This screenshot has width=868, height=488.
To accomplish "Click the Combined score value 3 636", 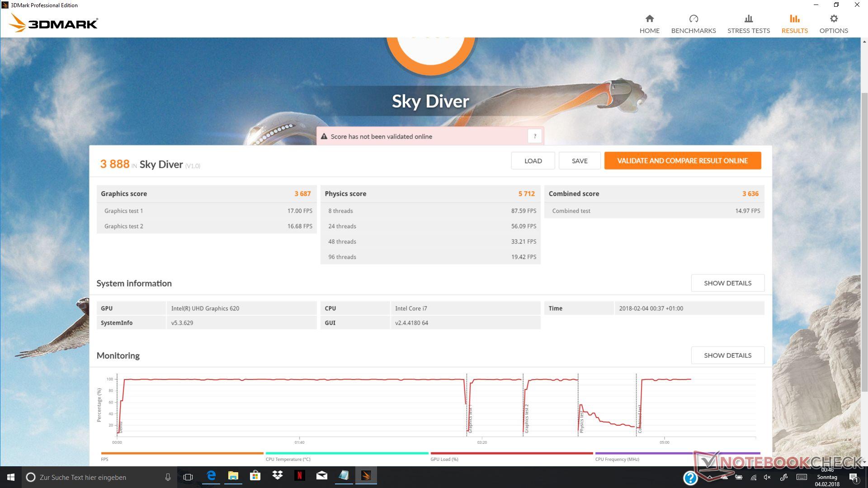I will pos(750,194).
